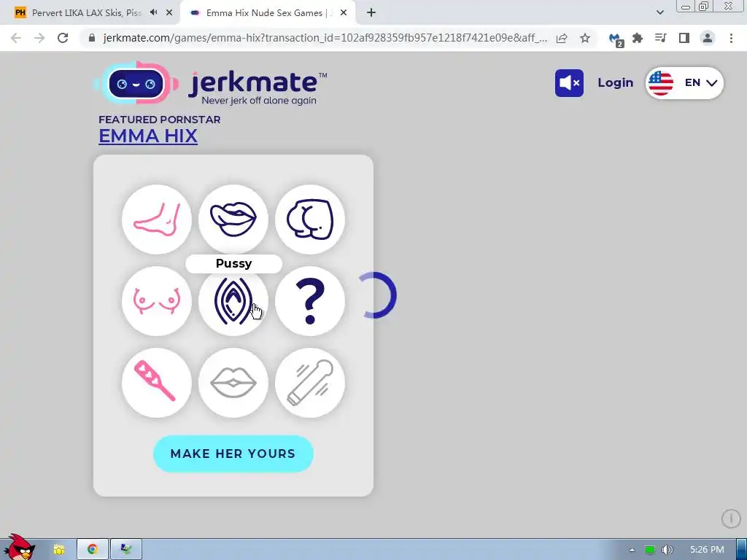747x560 pixels.
Task: Open the media control icon
Action: (x=661, y=38)
